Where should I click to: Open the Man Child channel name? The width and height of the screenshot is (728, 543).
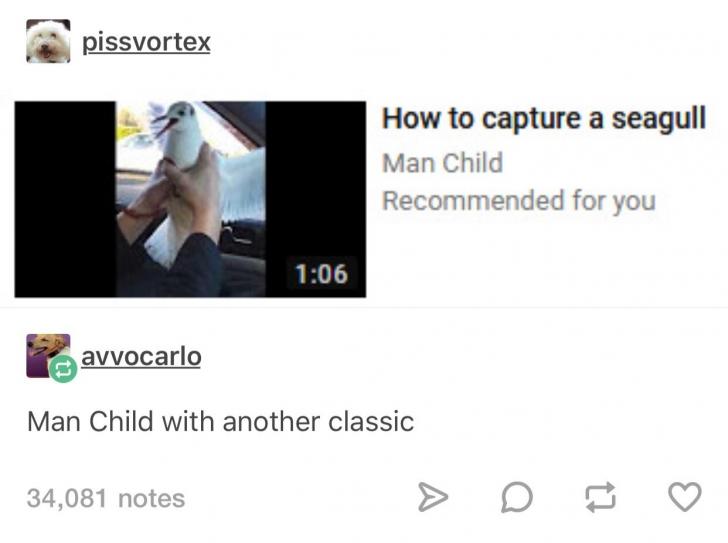click(442, 163)
